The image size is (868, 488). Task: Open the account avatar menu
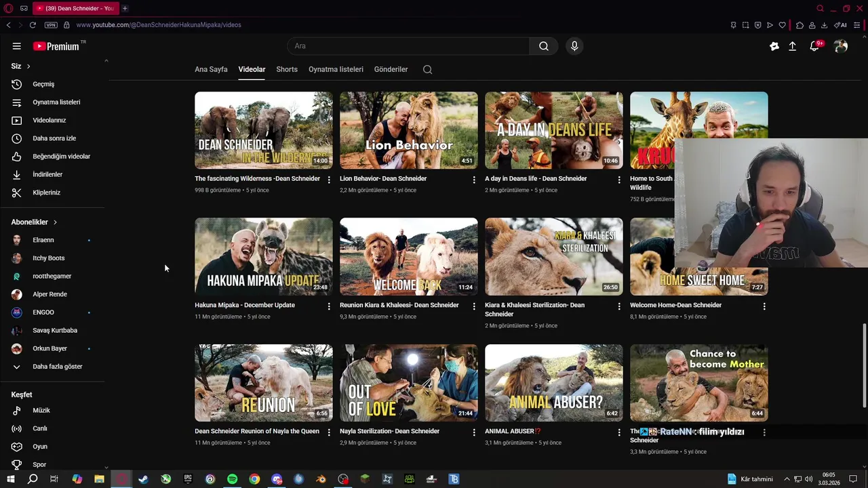pos(841,46)
